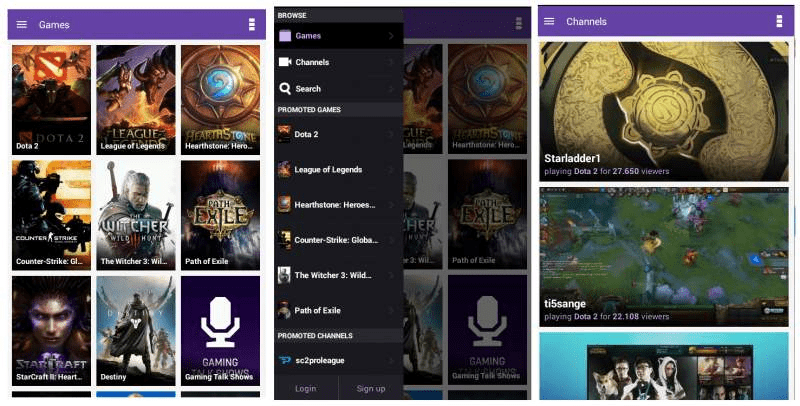
Task: Expand the Dota 2 row chevron
Action: [x=391, y=134]
